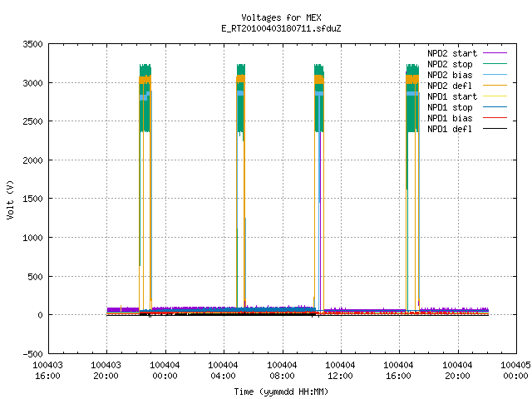Select the 'NPD2 start' legend label

coord(452,53)
